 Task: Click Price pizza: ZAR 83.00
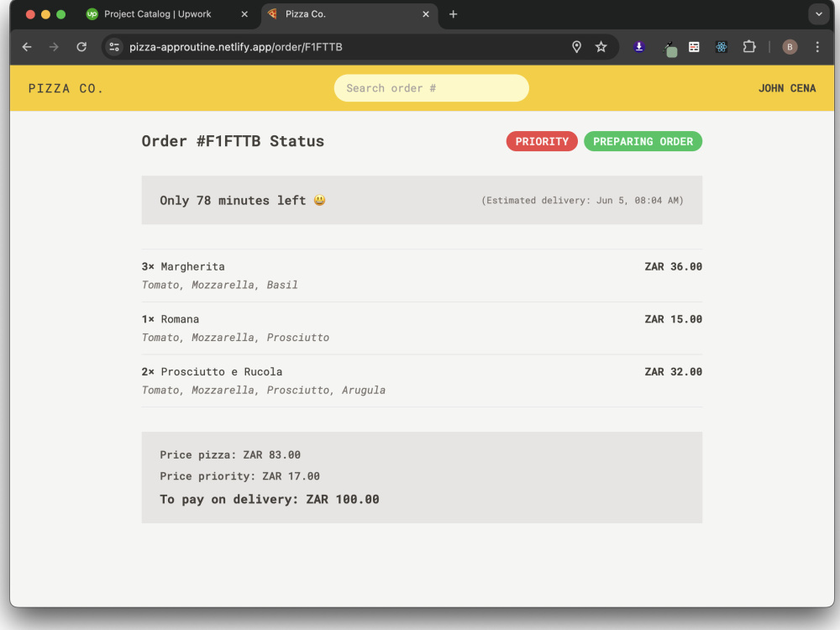230,454
